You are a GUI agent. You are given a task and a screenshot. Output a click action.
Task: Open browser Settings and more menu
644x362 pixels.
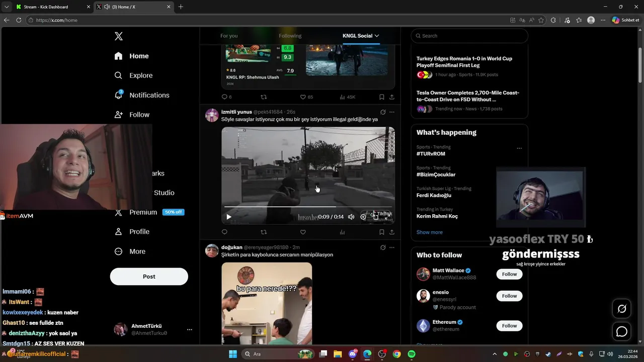click(603, 20)
